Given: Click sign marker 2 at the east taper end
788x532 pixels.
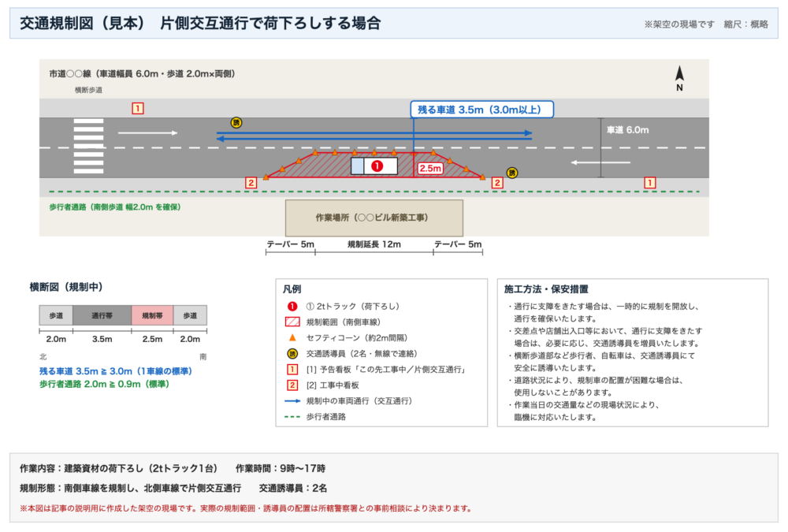Looking at the screenshot, I should click(x=497, y=183).
